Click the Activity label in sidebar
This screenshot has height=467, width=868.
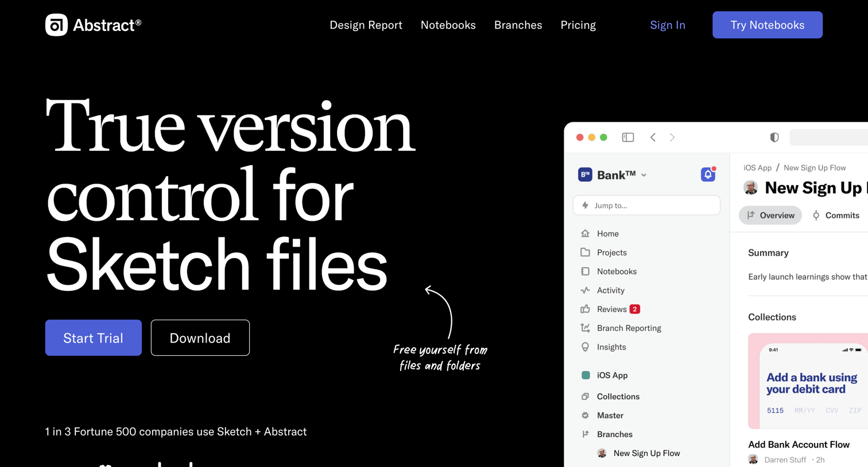click(x=610, y=290)
